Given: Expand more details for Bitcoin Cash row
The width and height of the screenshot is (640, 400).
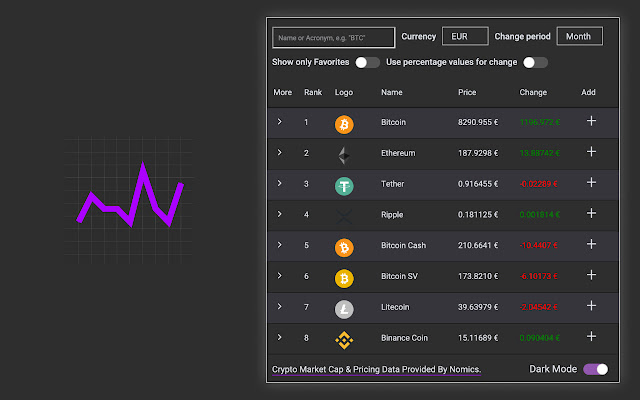Looking at the screenshot, I should (280, 245).
